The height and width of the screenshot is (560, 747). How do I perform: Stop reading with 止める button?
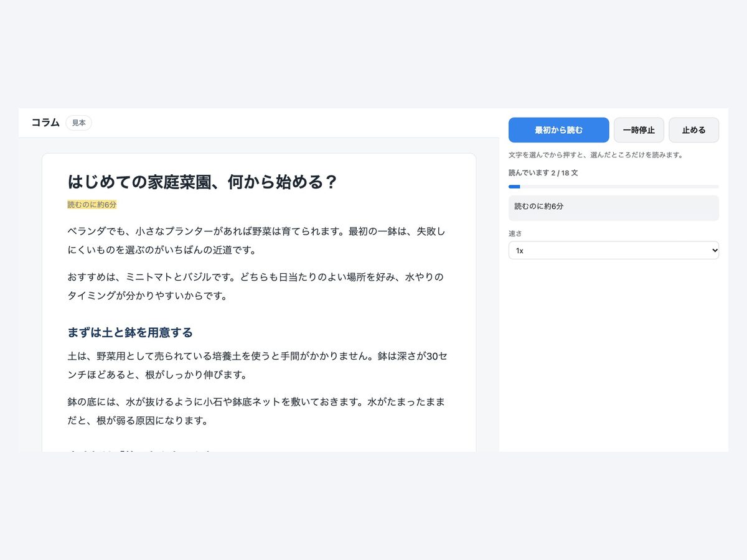pyautogui.click(x=693, y=130)
